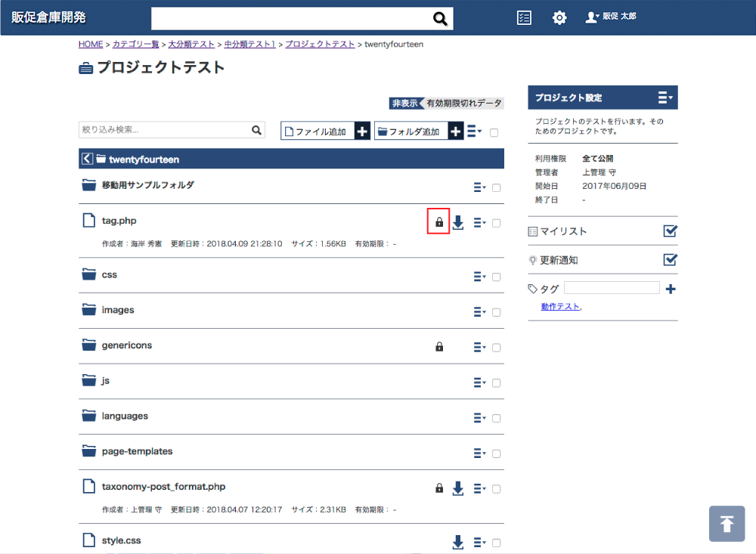Add tag with plus icon
This screenshot has height=554, width=756.
pyautogui.click(x=670, y=289)
